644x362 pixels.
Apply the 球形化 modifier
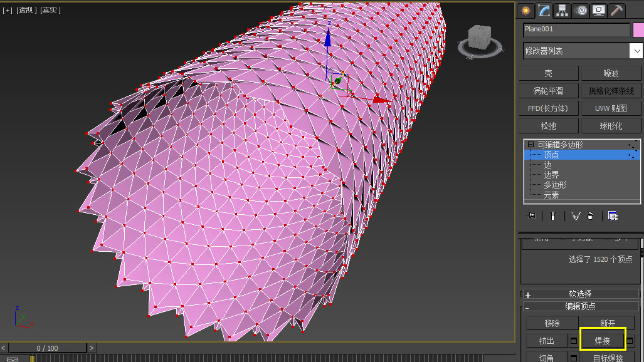point(611,126)
